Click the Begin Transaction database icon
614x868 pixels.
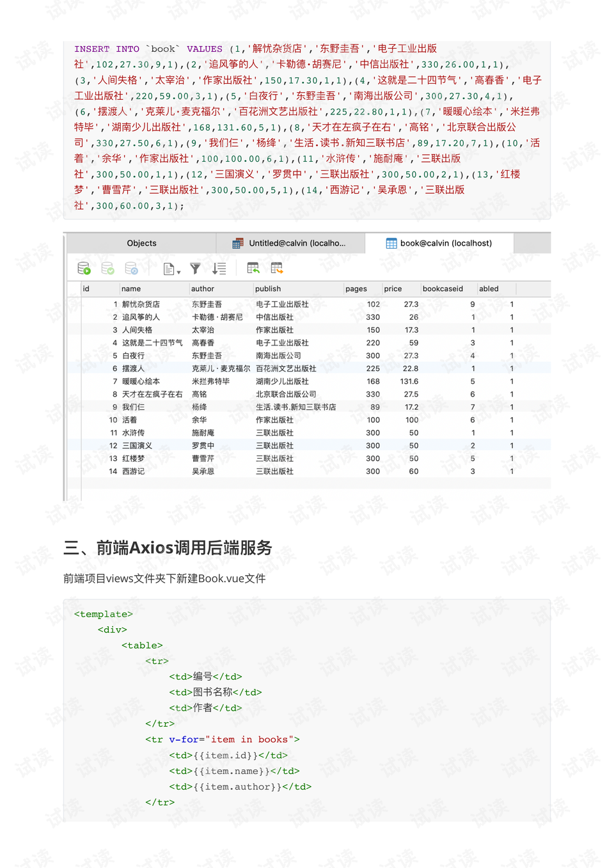[84, 269]
